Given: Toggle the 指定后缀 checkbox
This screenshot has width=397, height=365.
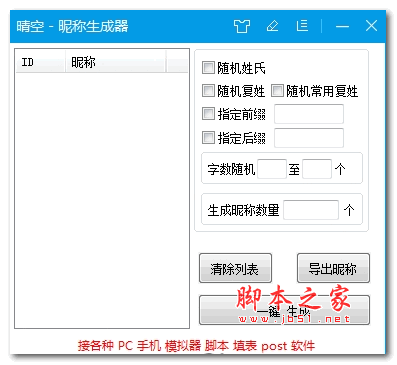Looking at the screenshot, I should 208,137.
